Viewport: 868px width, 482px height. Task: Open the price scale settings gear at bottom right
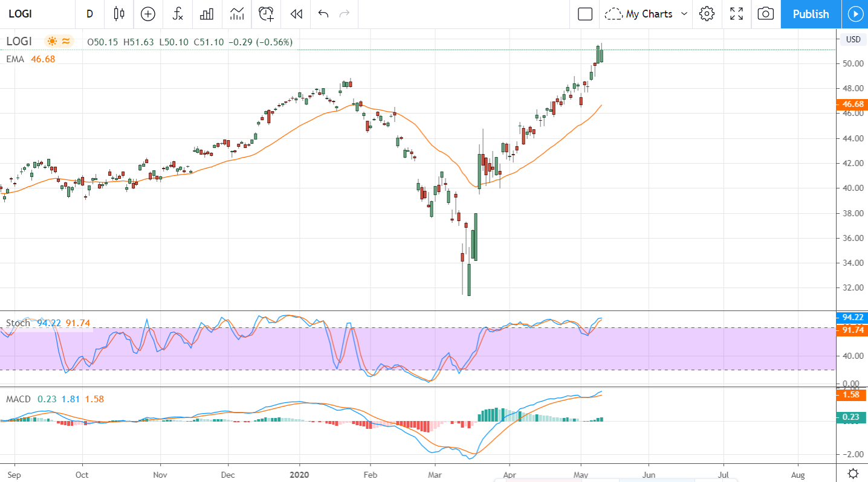tap(853, 473)
